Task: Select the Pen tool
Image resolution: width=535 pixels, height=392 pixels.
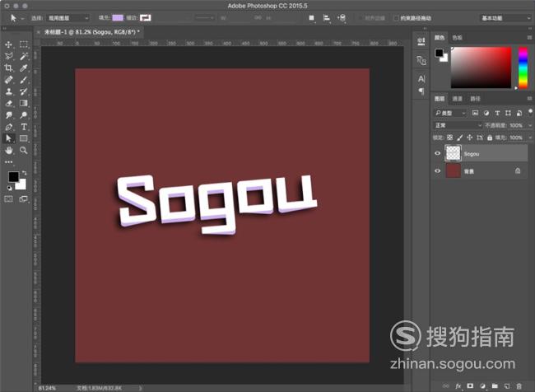Action: pos(8,127)
